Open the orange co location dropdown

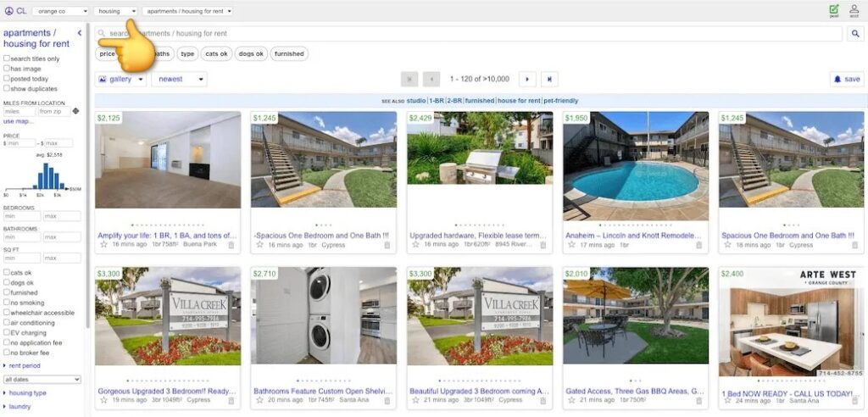click(60, 11)
